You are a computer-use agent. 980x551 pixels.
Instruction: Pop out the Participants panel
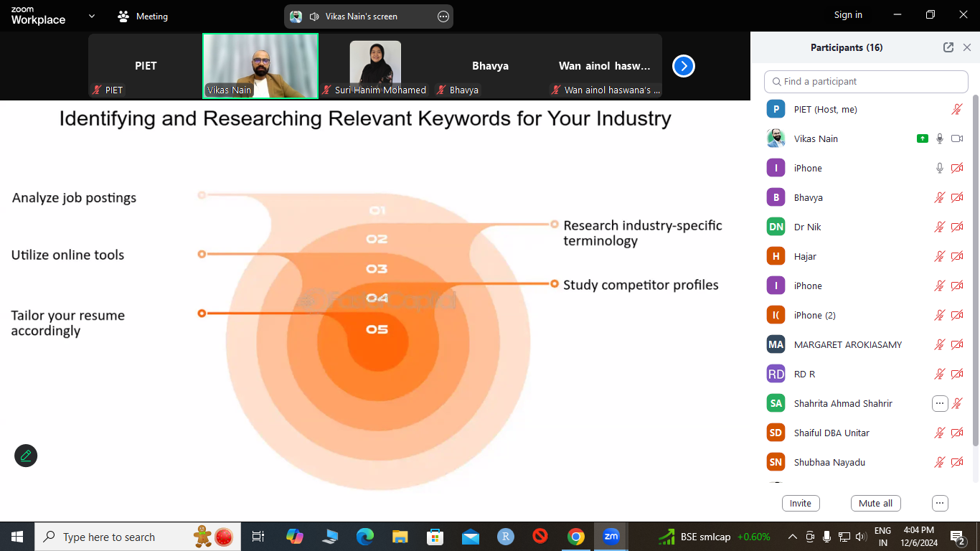coord(948,47)
